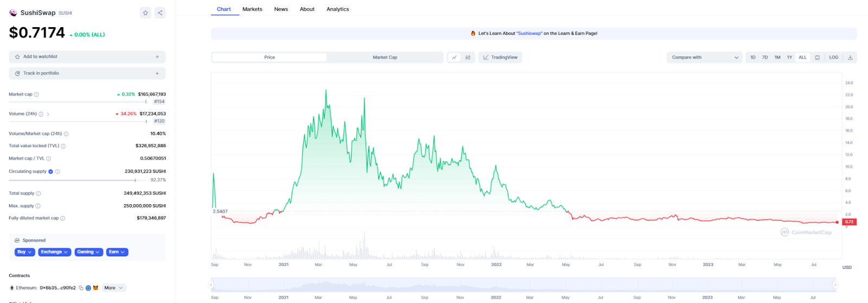Open the Markets tab

[x=252, y=9]
